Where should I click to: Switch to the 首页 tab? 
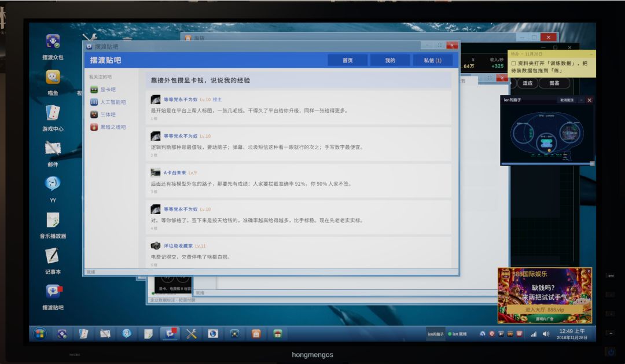point(348,60)
